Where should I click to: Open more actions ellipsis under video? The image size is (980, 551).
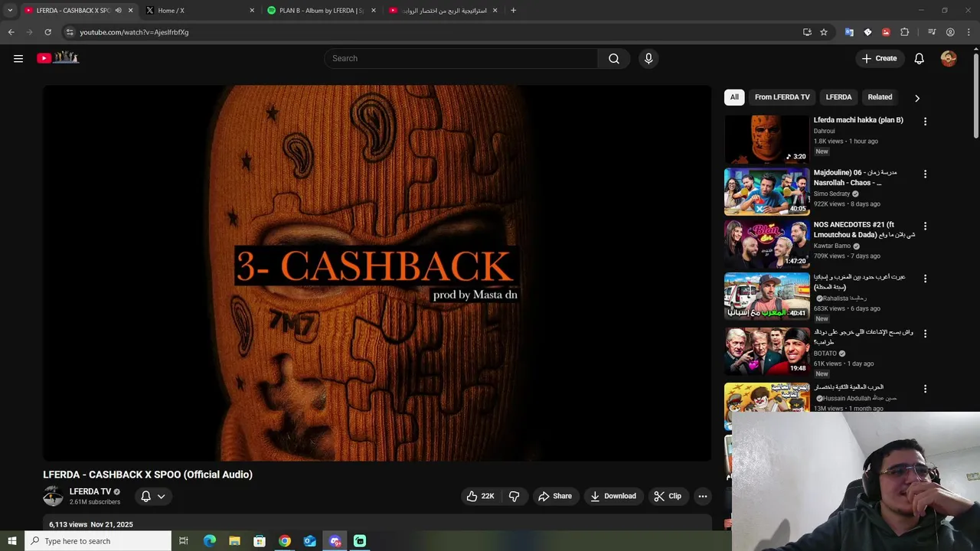point(702,496)
